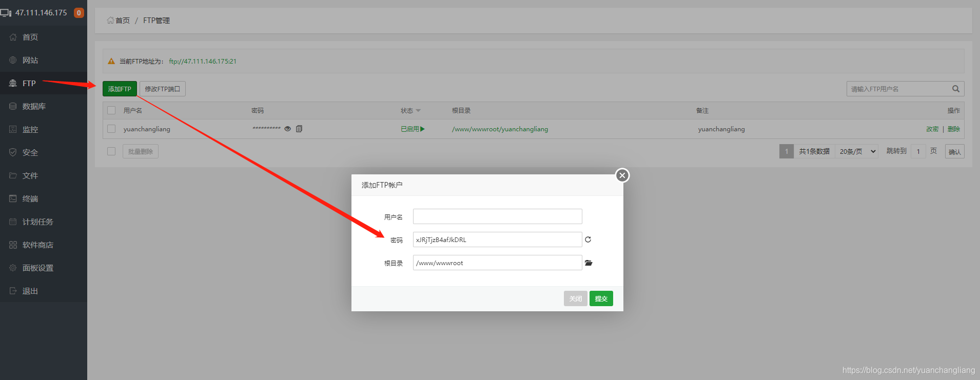
Task: Click the 网站 globe icon
Action: coord(13,60)
